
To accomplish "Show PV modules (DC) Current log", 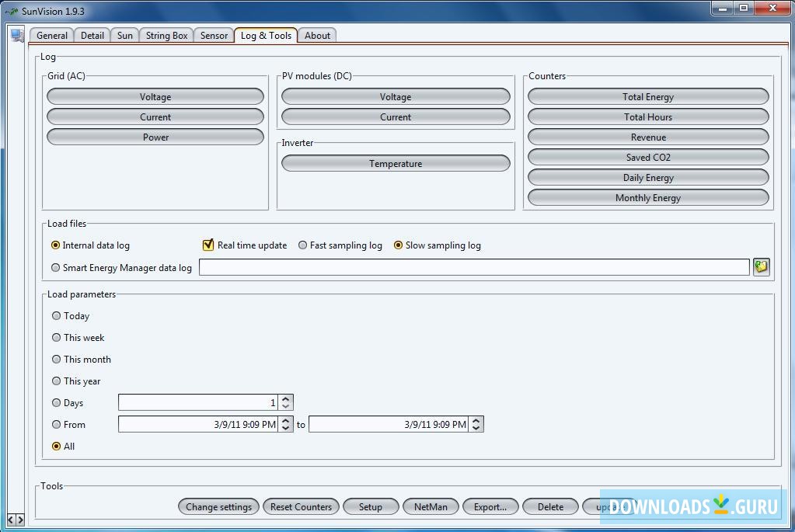I will (396, 117).
